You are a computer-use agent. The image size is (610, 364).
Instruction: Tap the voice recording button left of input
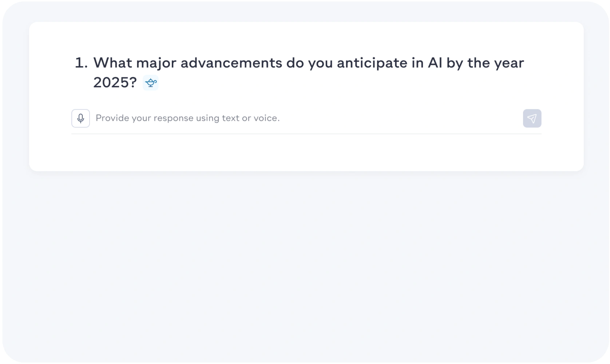(x=80, y=118)
